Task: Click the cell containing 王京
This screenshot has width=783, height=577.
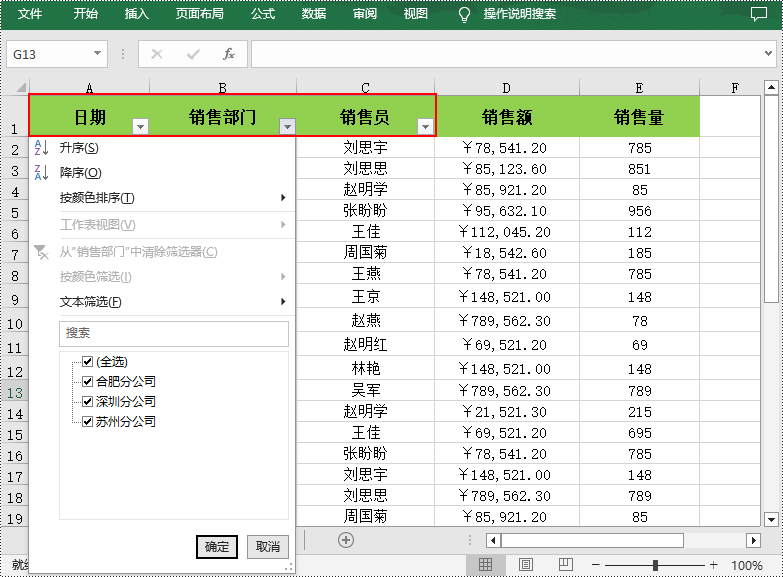Action: coord(366,297)
